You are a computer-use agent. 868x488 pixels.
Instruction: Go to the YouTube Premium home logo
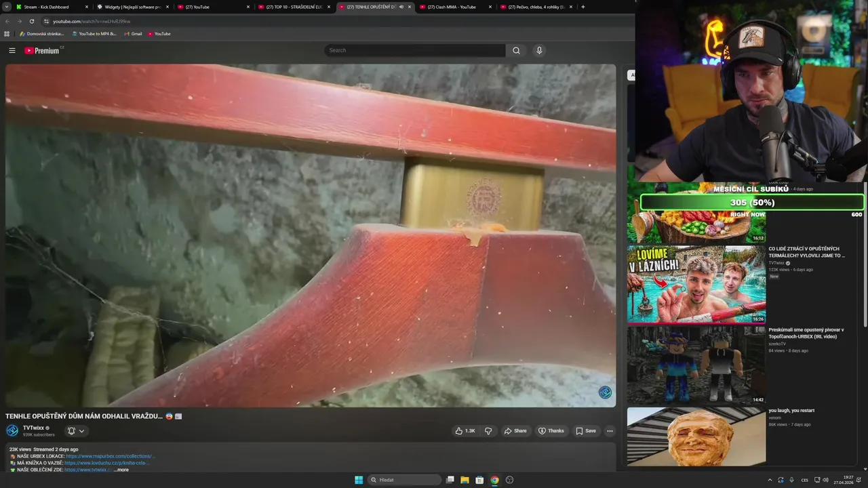(x=43, y=50)
